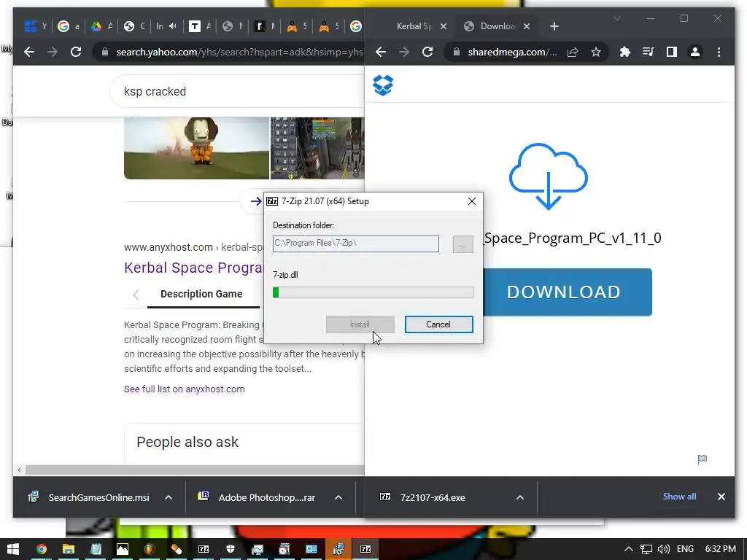Bookmark the sharedmega page with star icon
Viewport: 747px width, 560px height.
595,52
